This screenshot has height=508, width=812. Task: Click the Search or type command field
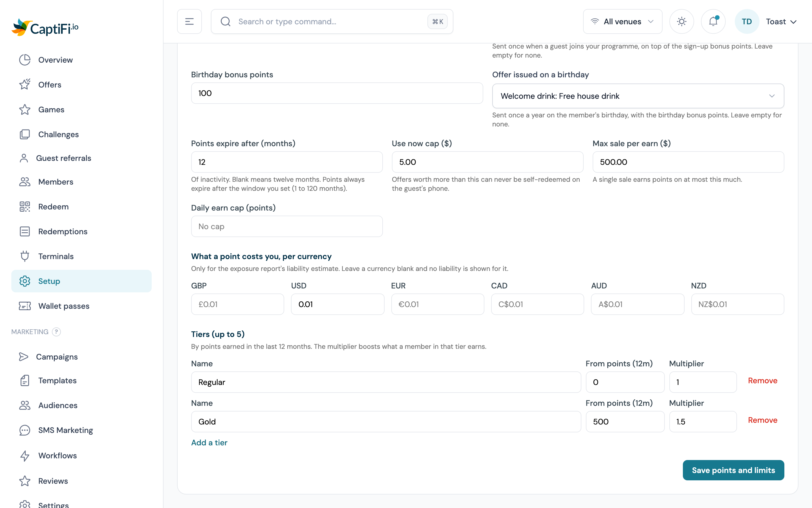(332, 21)
